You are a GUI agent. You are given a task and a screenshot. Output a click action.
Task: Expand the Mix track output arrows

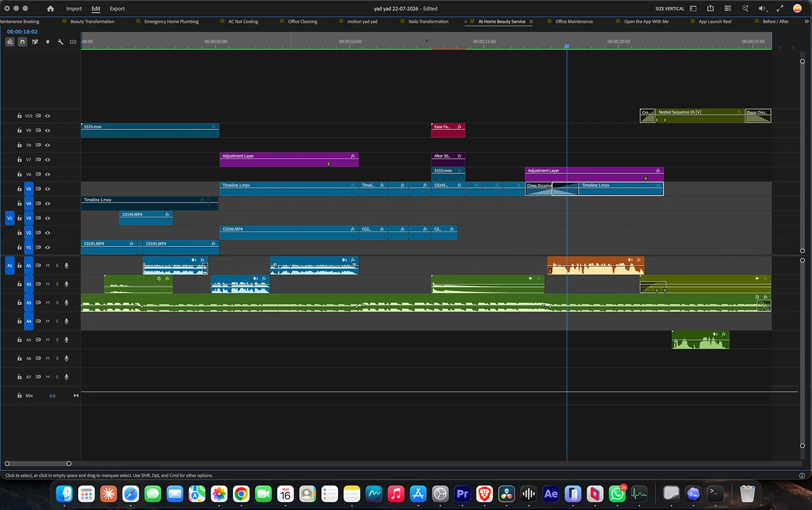[76, 396]
